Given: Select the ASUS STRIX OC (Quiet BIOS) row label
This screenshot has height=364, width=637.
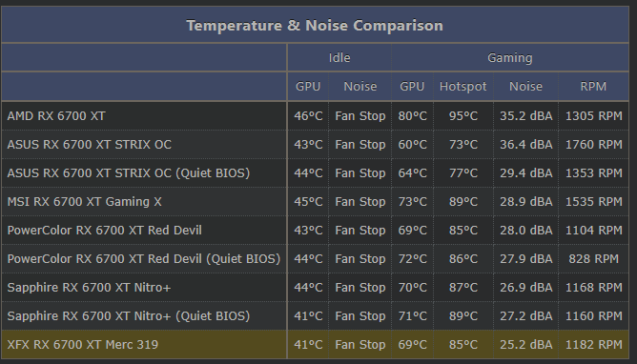Looking at the screenshot, I should click(x=129, y=173).
